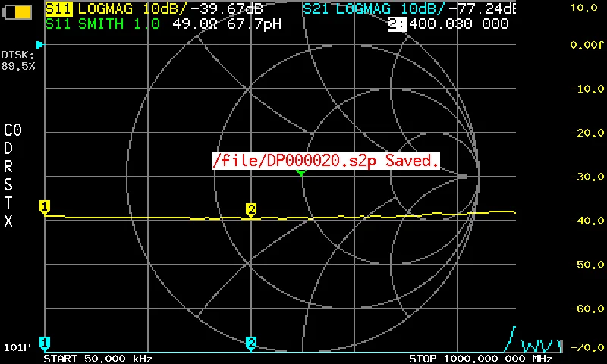The width and height of the screenshot is (607, 364).
Task: Dismiss the DP000020.s2p Saved message
Action: [x=326, y=161]
